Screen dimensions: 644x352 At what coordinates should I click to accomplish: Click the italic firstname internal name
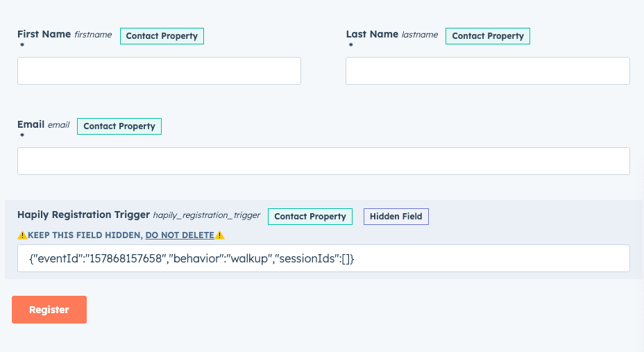click(x=93, y=35)
